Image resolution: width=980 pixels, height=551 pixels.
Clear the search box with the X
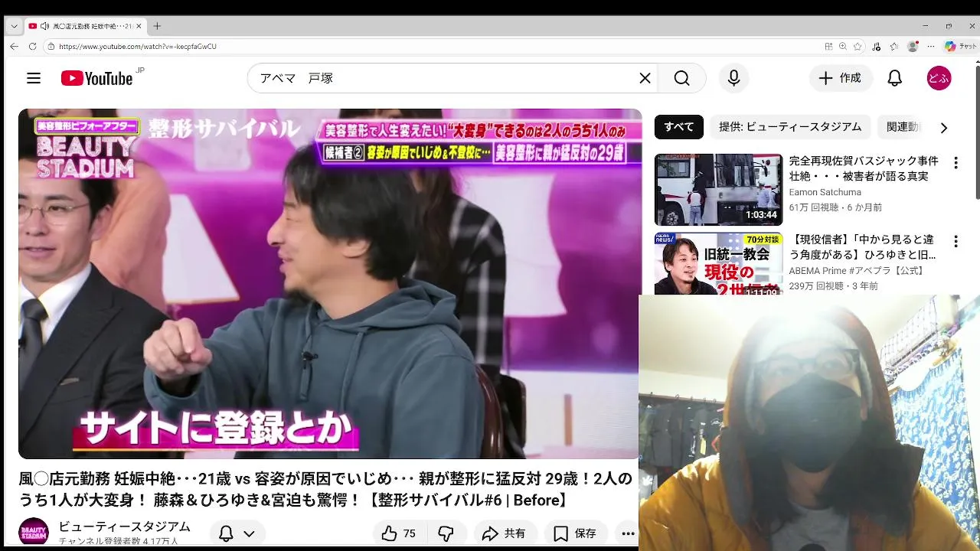tap(645, 78)
